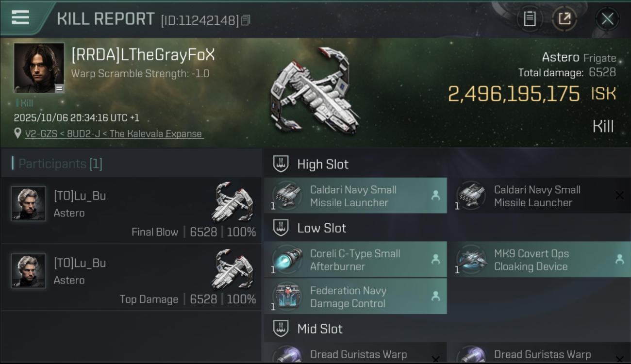Copy the kill report ID
This screenshot has height=364, width=631.
246,20
